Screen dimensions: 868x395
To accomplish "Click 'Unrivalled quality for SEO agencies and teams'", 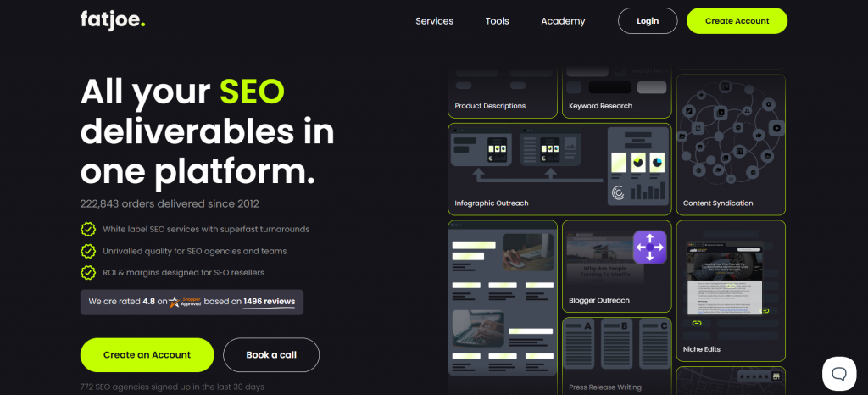I will click(x=195, y=251).
